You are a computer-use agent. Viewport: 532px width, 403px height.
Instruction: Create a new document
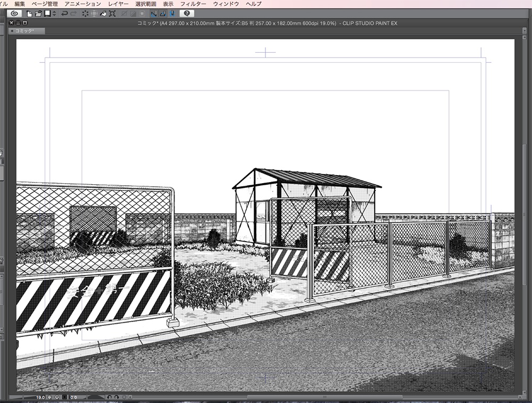tap(29, 14)
